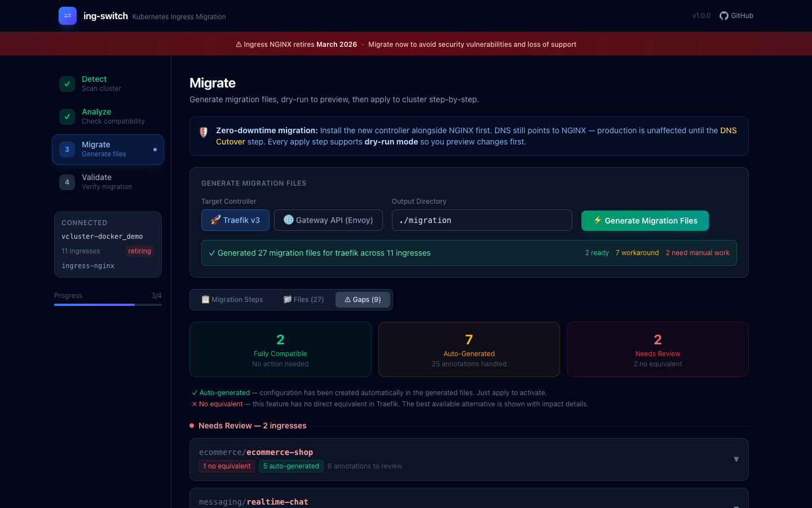812x508 pixels.
Task: Select Gateway API (Envoy) target controller
Action: pyautogui.click(x=328, y=220)
